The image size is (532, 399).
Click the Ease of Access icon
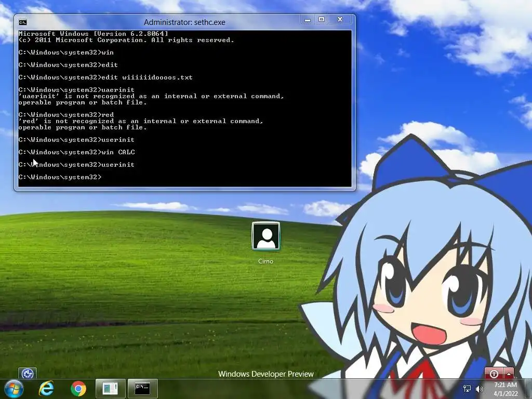coord(28,374)
